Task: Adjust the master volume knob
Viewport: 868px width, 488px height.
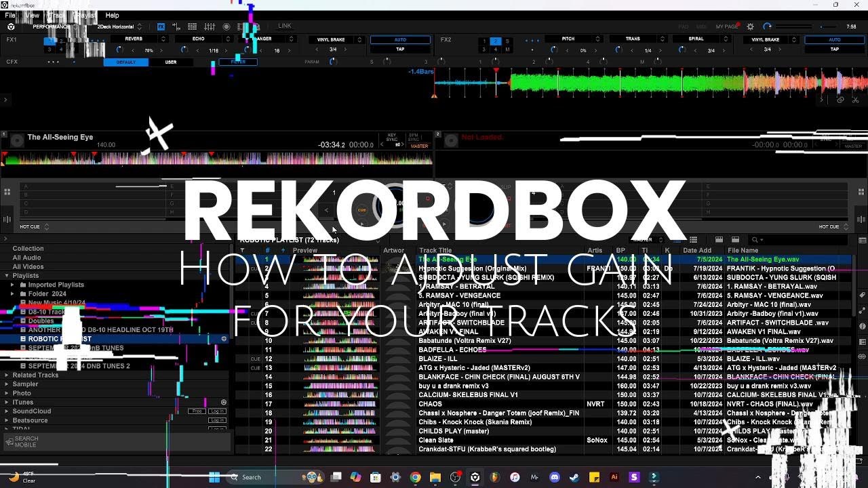Action: [768, 26]
